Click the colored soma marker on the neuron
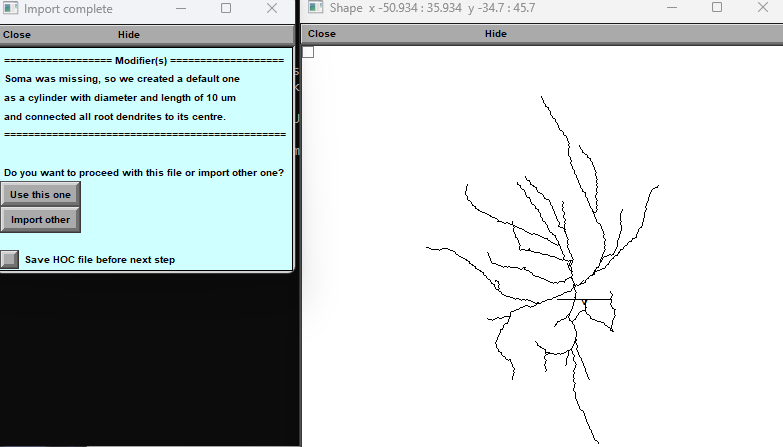Screen dimensions: 783x447 (x=584, y=302)
